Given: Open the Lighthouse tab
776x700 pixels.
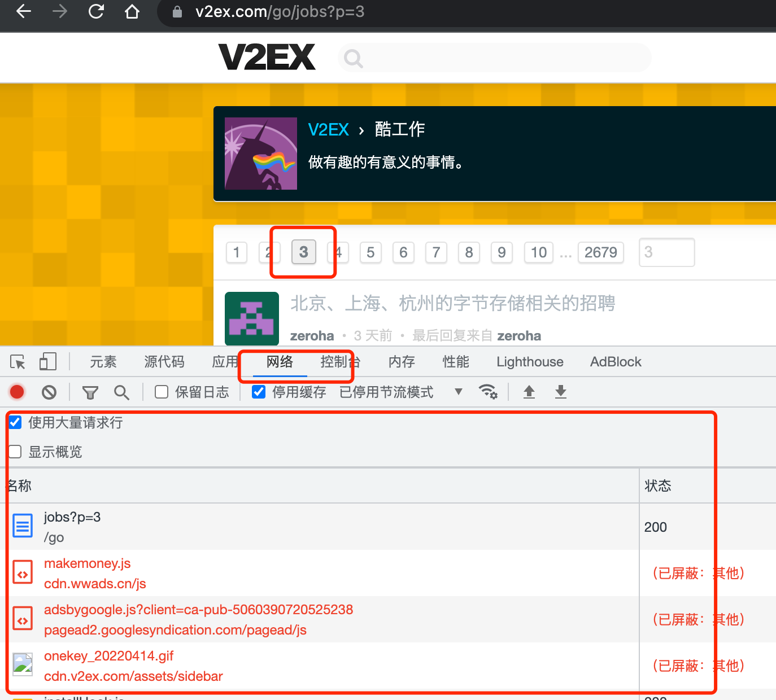Looking at the screenshot, I should [530, 362].
